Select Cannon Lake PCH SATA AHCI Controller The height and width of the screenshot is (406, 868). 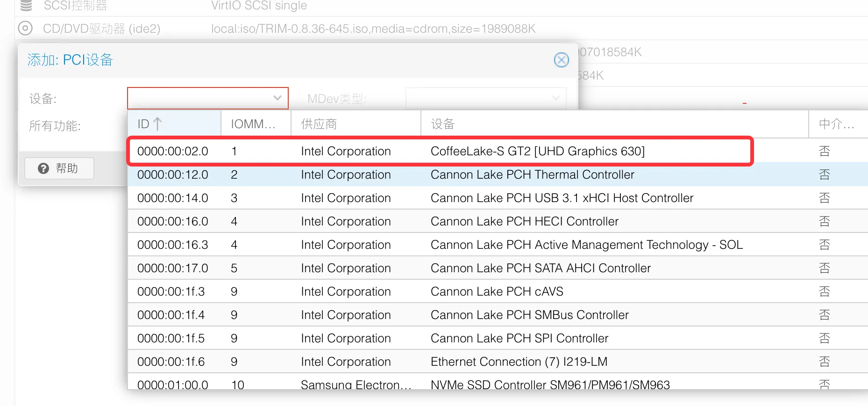[541, 268]
